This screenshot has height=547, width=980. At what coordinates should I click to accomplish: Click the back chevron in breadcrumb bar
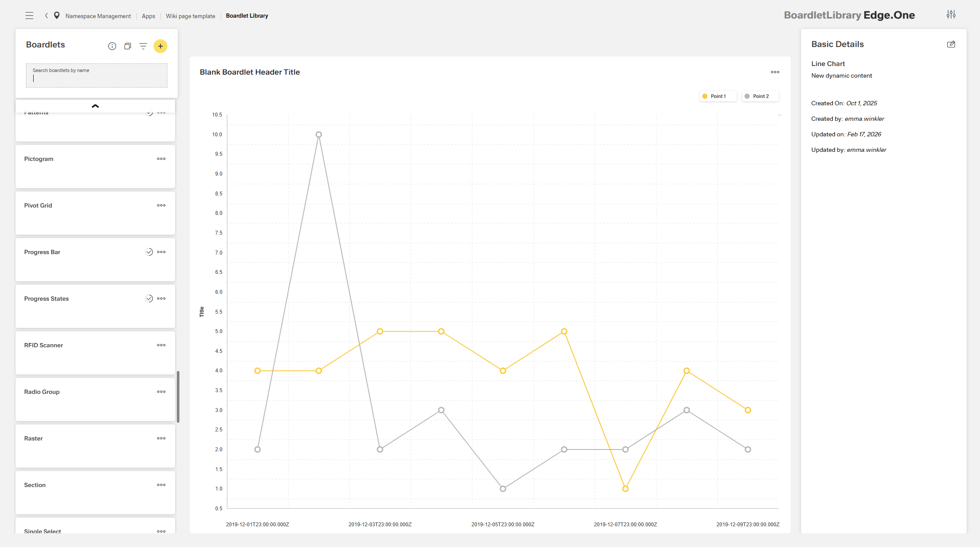coord(47,16)
